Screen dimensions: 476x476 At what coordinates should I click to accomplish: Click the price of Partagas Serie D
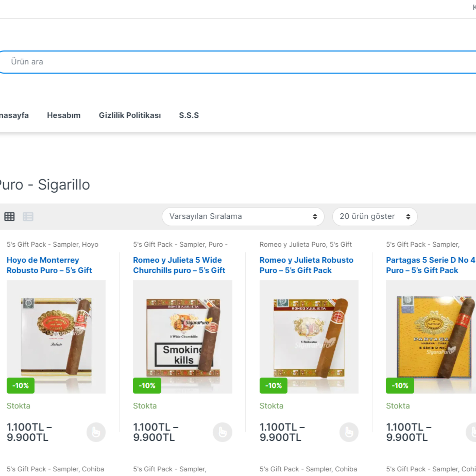(x=409, y=432)
